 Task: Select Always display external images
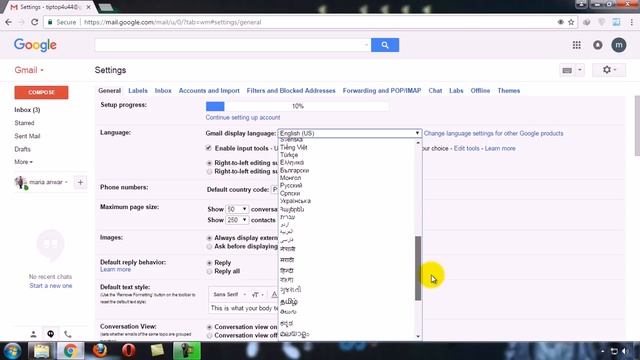(x=209, y=238)
